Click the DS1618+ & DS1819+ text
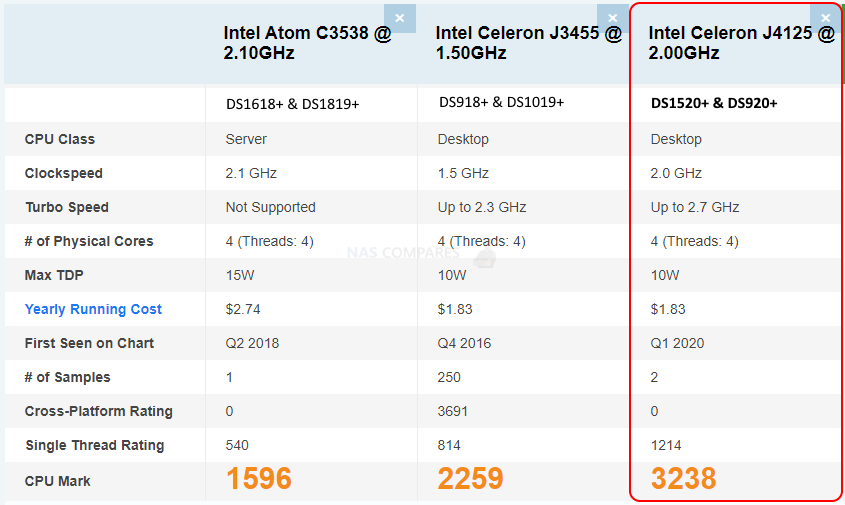This screenshot has height=505, width=845. pyautogui.click(x=293, y=104)
